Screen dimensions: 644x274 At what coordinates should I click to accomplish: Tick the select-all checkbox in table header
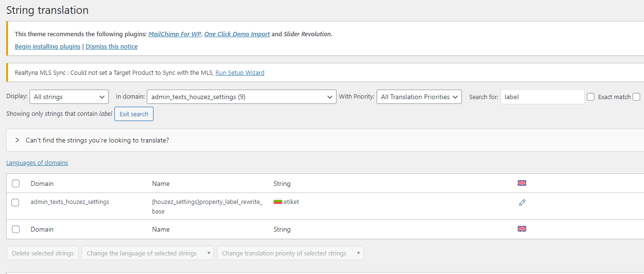click(16, 183)
